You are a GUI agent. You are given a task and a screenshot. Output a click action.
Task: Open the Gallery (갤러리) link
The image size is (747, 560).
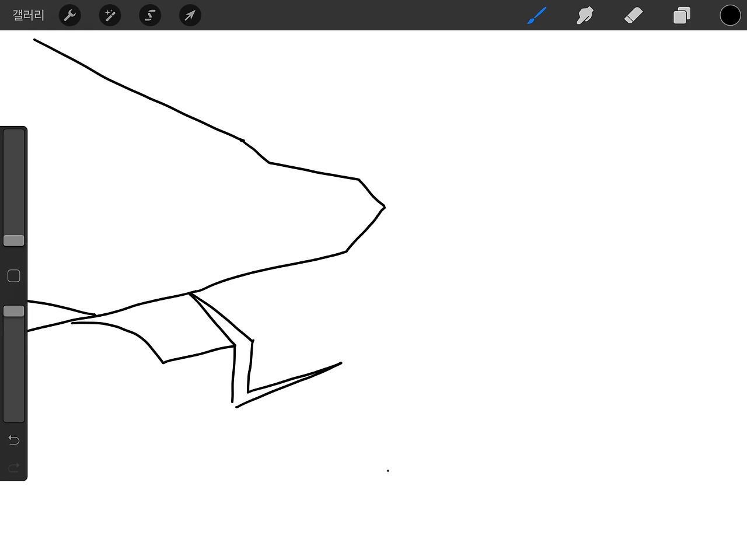[28, 15]
